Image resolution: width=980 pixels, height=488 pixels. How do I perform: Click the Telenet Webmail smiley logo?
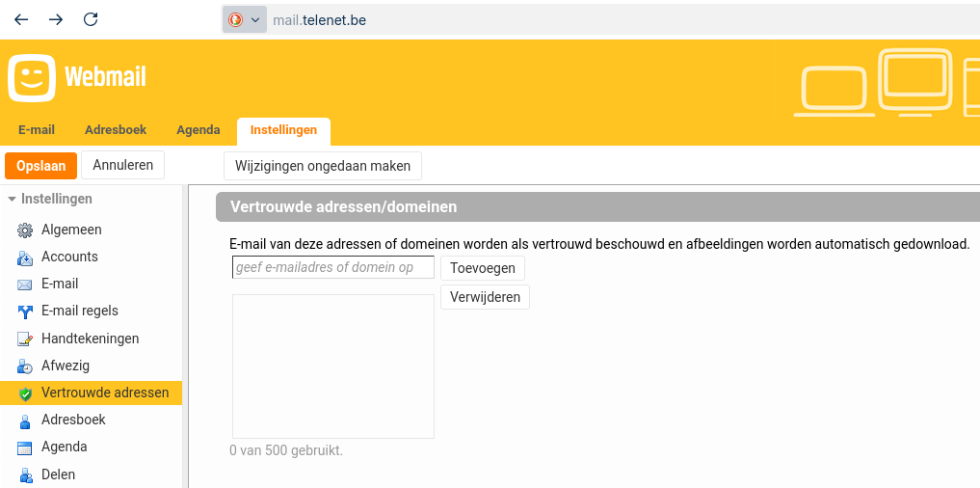tap(32, 77)
